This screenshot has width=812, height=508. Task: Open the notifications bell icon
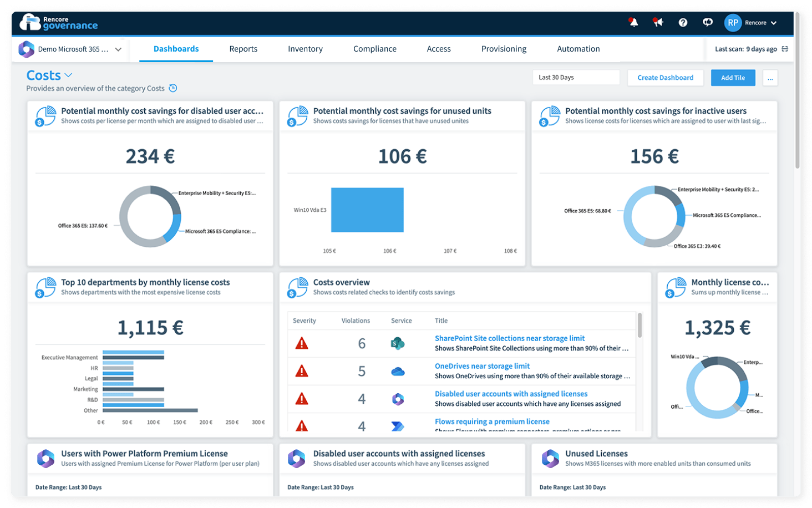point(633,22)
